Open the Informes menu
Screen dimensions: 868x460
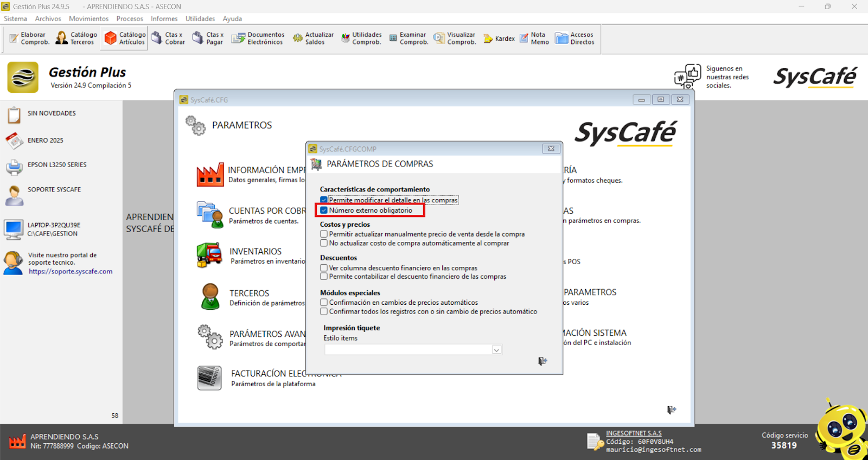point(164,18)
